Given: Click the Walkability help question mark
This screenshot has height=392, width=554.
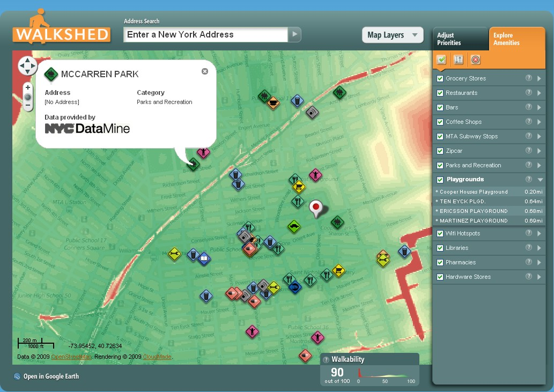Looking at the screenshot, I should (x=326, y=359).
